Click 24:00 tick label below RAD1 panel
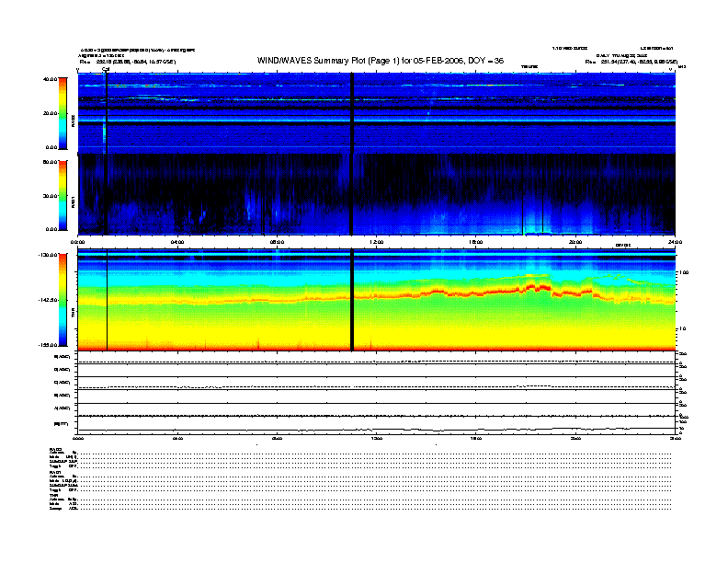Screen dimensions: 728x563 [x=675, y=242]
